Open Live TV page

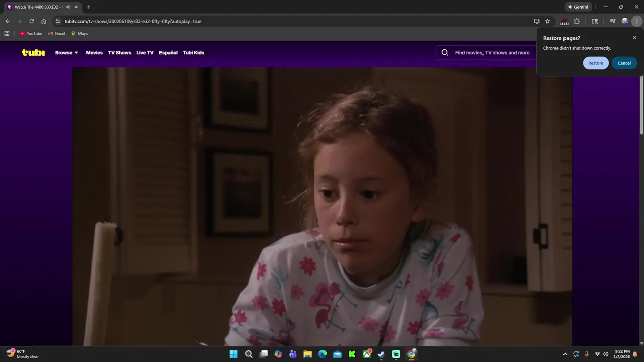click(145, 52)
